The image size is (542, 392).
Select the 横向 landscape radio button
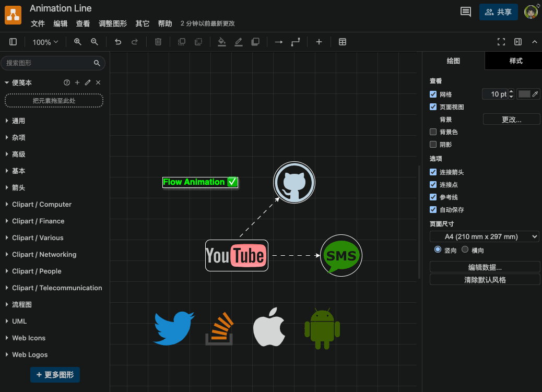click(465, 249)
